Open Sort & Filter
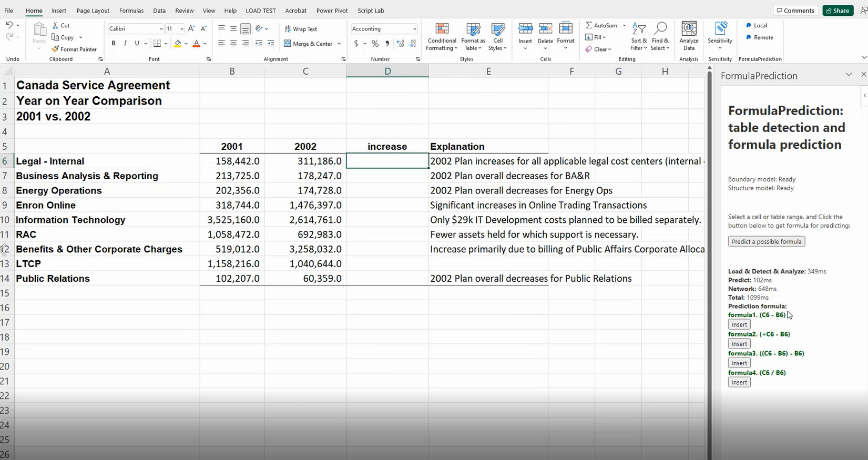 tap(639, 37)
